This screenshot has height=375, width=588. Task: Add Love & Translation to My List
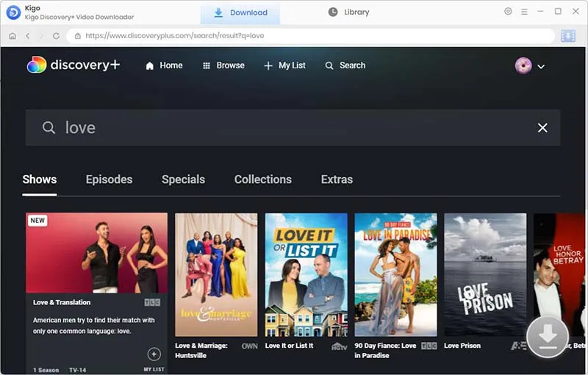154,354
